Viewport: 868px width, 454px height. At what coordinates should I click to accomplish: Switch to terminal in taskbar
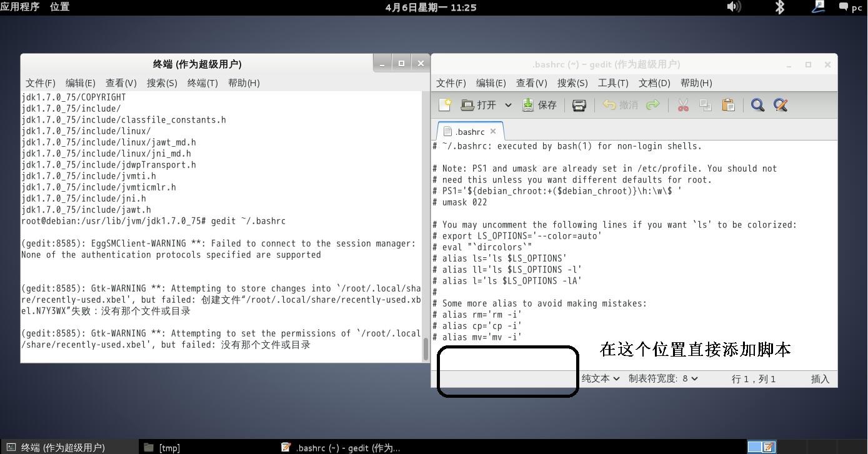[x=69, y=447]
